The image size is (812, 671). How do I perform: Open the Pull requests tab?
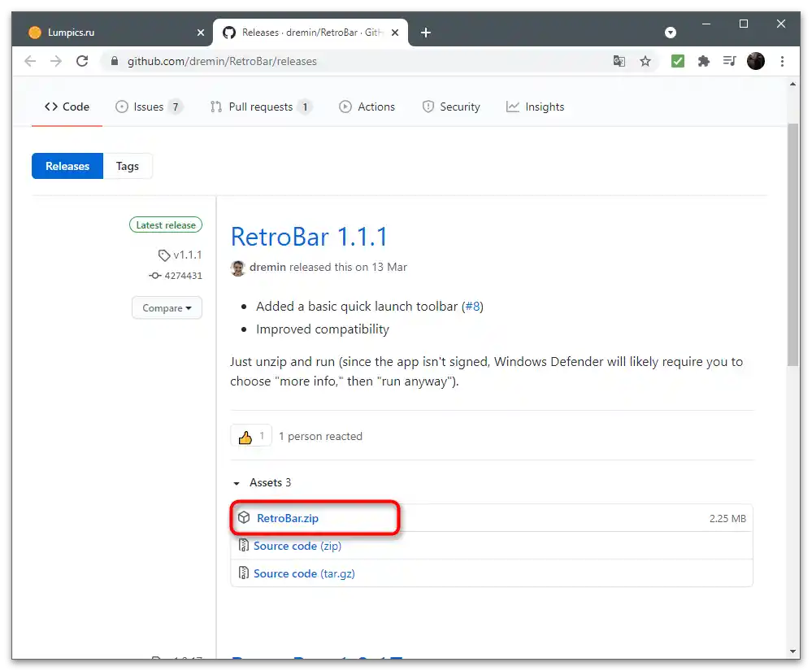pyautogui.click(x=261, y=107)
